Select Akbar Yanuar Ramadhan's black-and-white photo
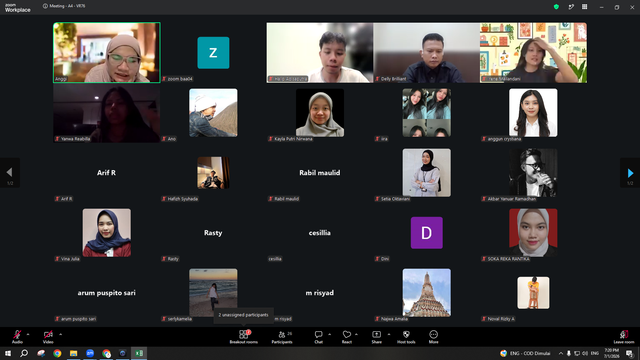Viewport: 640px width, 360px height. (x=533, y=173)
